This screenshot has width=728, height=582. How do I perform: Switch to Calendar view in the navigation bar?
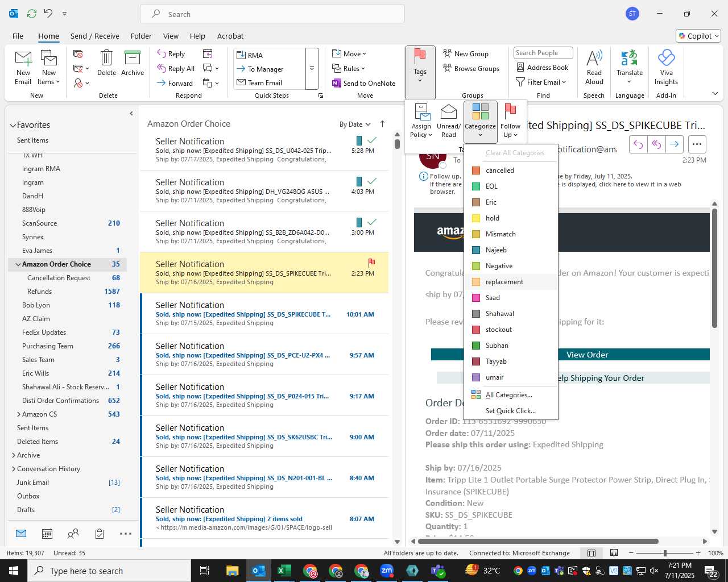point(47,534)
